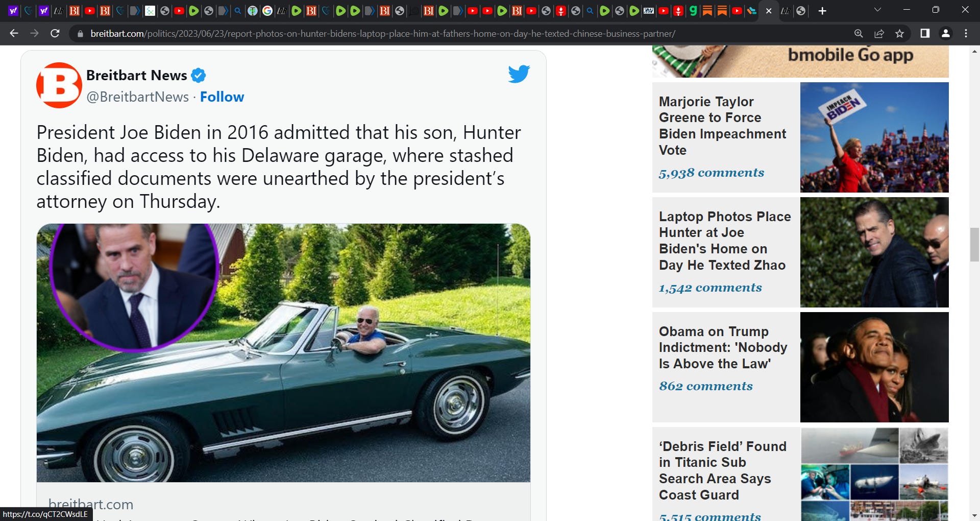This screenshot has width=980, height=521.
Task: Open the share this page icon
Action: click(879, 34)
